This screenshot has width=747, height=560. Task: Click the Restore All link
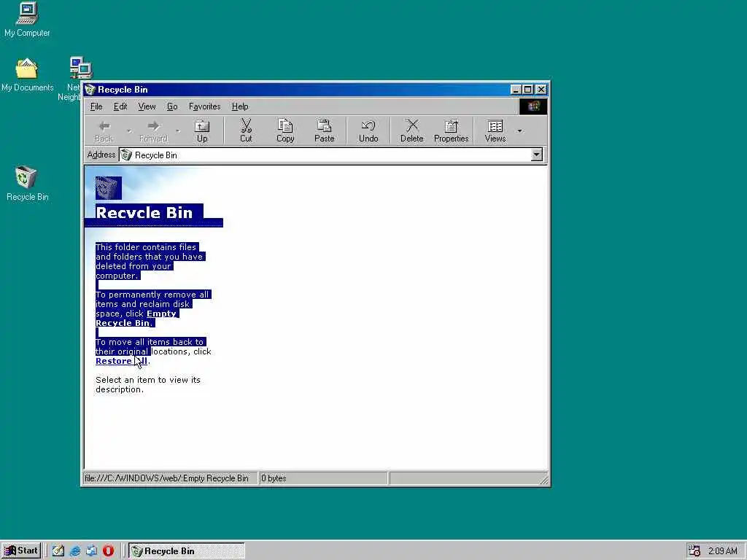(x=122, y=361)
